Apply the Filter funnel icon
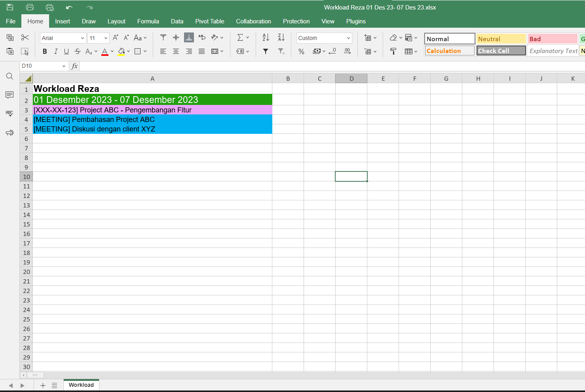This screenshot has width=585, height=392. [266, 51]
